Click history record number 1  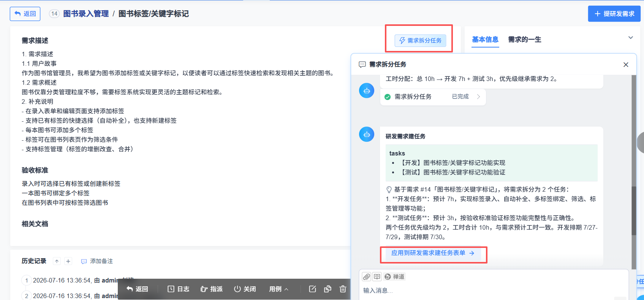[27, 281]
